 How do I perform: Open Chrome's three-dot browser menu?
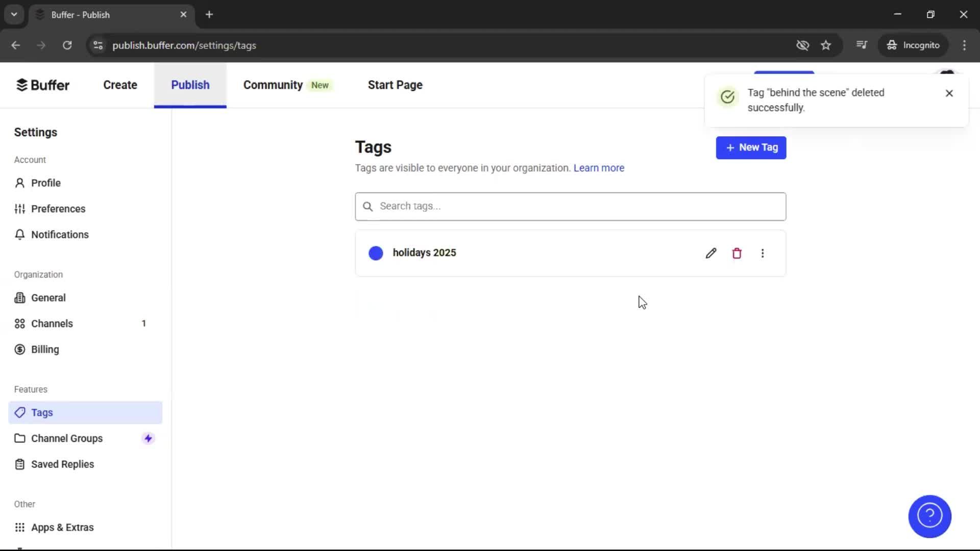pyautogui.click(x=964, y=45)
